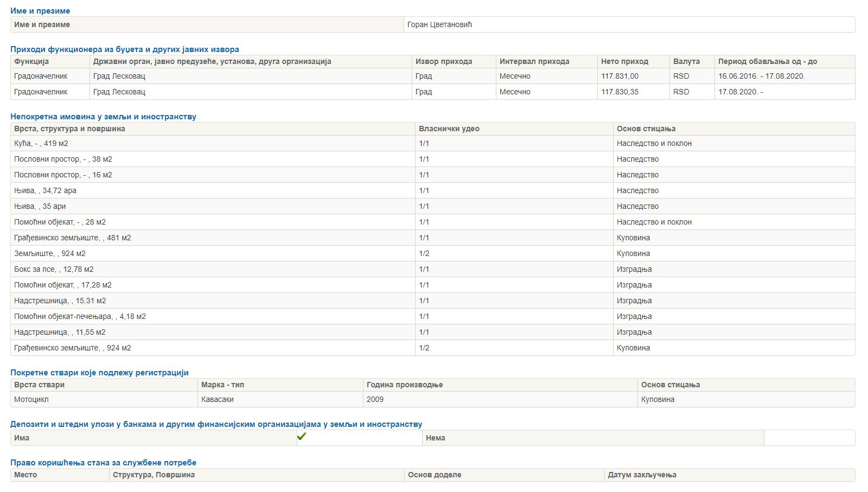868x492 pixels.
Task: Select the 117.831,00 net income cell
Action: 620,76
